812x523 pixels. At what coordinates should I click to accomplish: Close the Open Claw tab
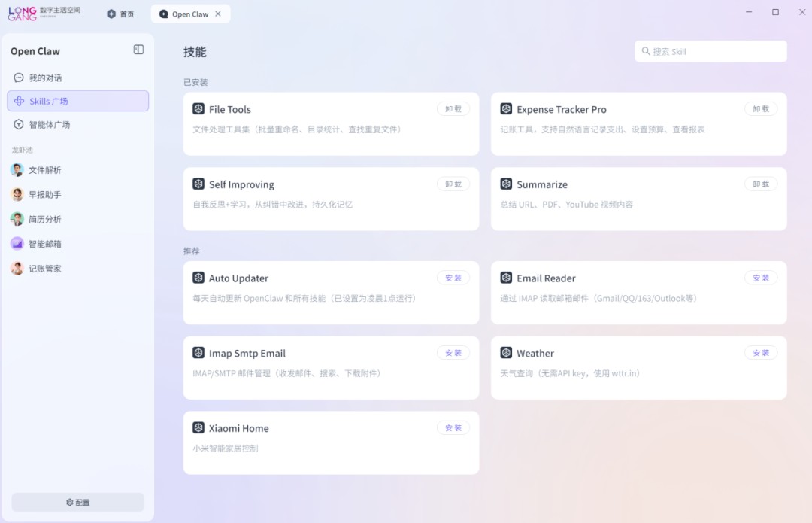tap(218, 14)
